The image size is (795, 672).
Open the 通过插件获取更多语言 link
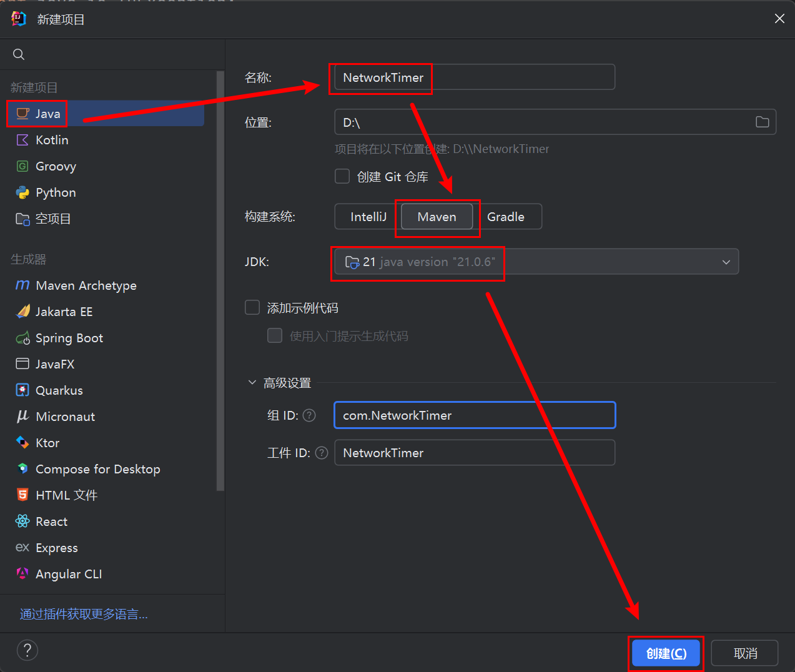point(84,614)
